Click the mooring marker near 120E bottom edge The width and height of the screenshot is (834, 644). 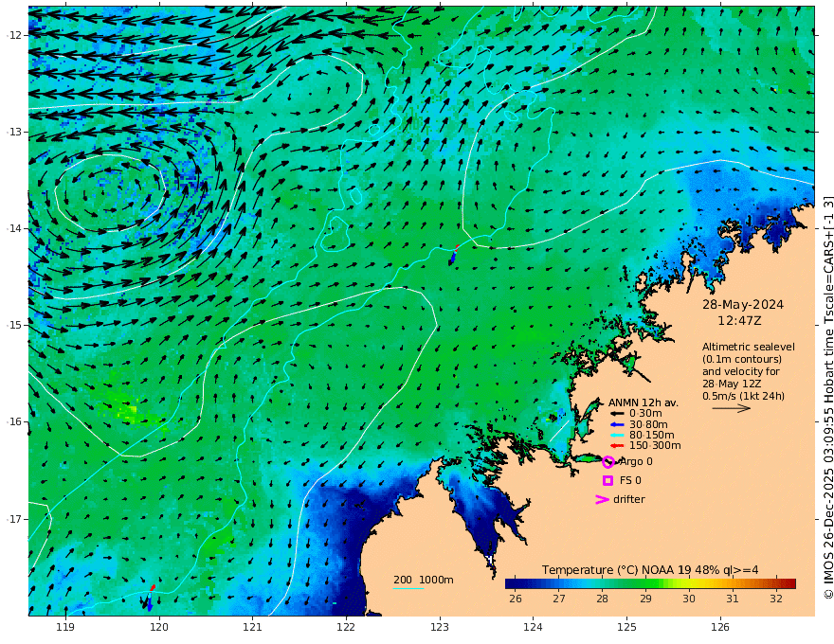pos(149,598)
